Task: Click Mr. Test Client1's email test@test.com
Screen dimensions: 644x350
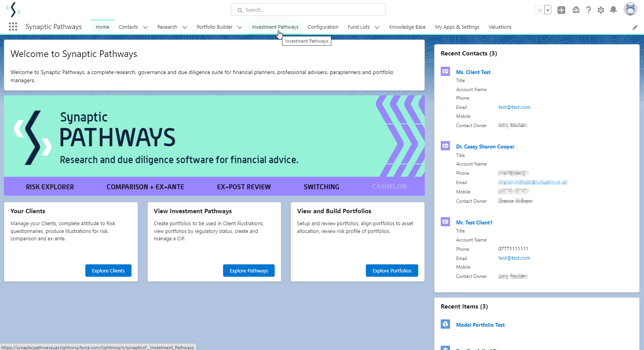Action: (x=514, y=258)
